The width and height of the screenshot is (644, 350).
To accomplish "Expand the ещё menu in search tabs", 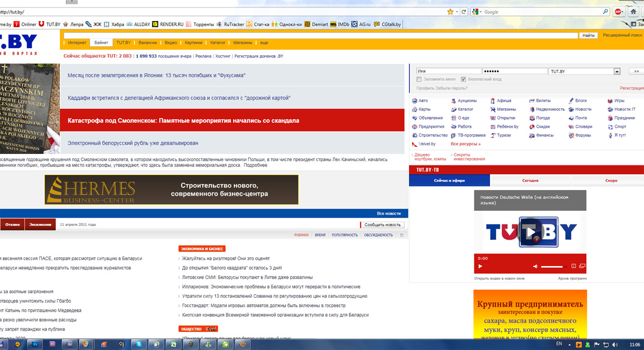I will pos(264,43).
